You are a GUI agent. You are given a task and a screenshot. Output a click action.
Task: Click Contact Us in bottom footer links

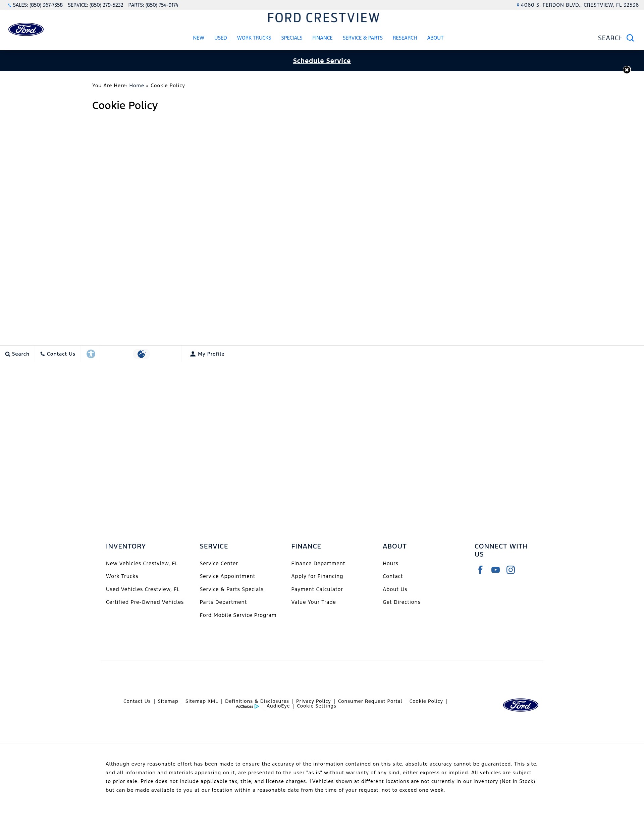[137, 701]
